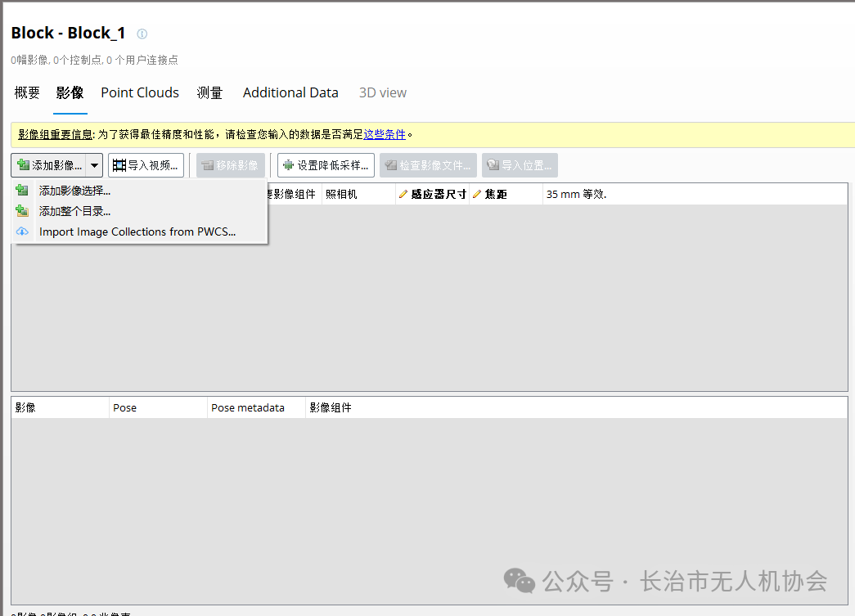
Task: Click the Pose metadata column header
Action: coord(256,407)
